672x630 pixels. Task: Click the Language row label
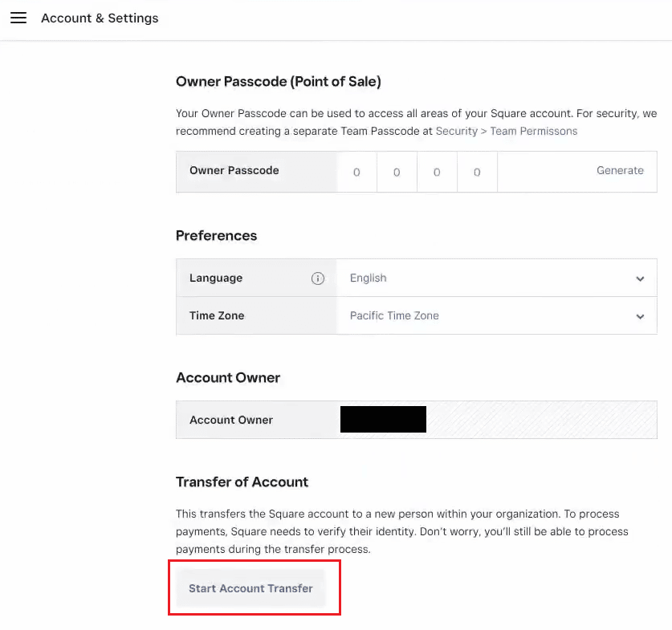pyautogui.click(x=216, y=278)
